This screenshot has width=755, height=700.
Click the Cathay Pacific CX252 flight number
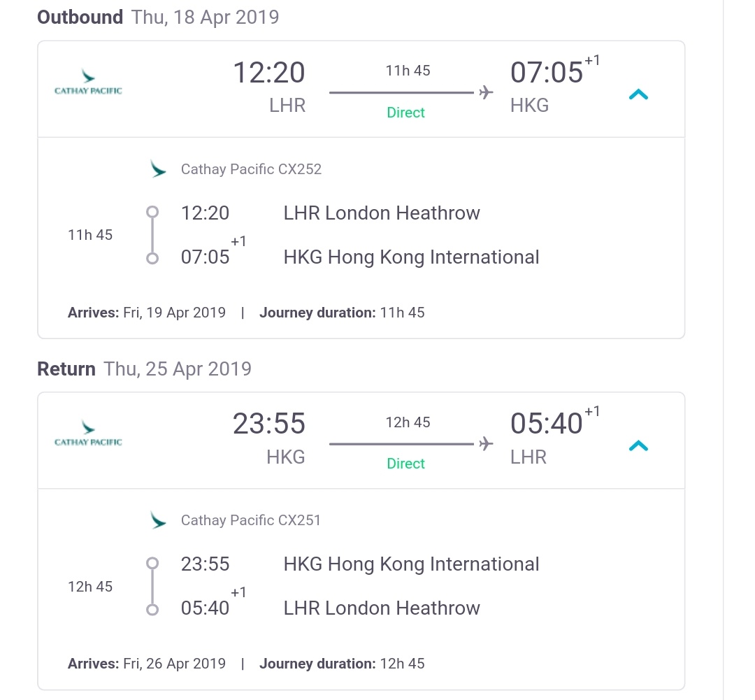click(x=251, y=169)
